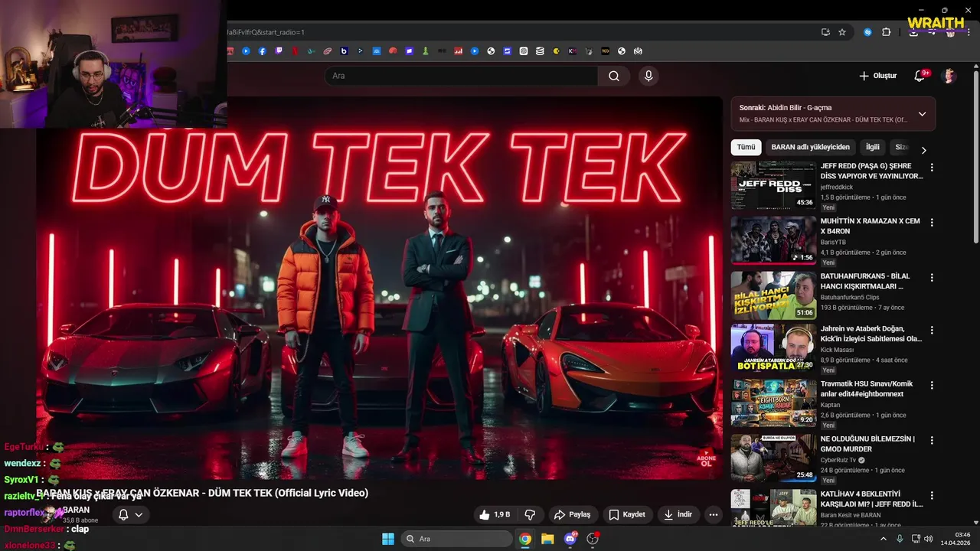This screenshot has height=551, width=980.
Task: Open File Explorer from taskbar
Action: click(x=547, y=539)
